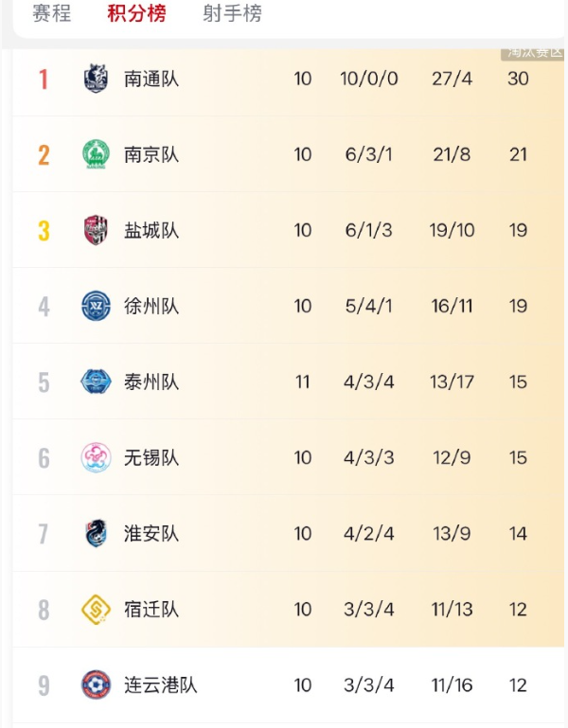Screen dimensions: 568x728
Task: Click the 南京队 green team badge
Action: click(96, 154)
